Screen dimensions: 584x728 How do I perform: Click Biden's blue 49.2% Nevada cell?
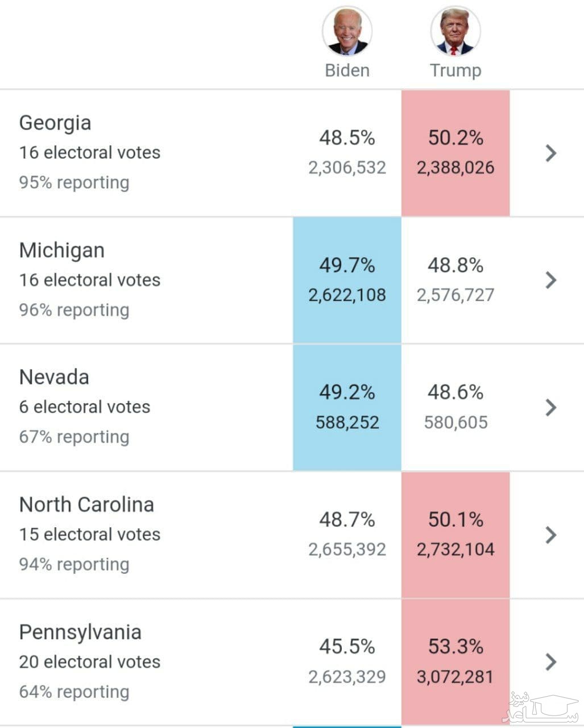point(347,407)
